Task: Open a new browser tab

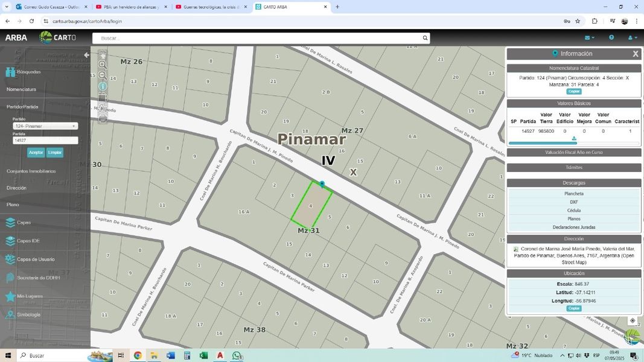Action: 337,7
